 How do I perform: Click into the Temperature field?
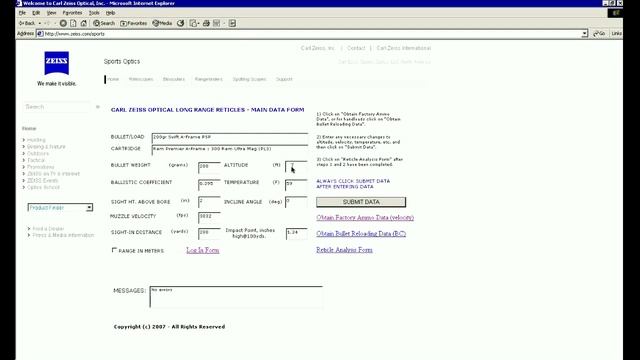[x=296, y=184]
